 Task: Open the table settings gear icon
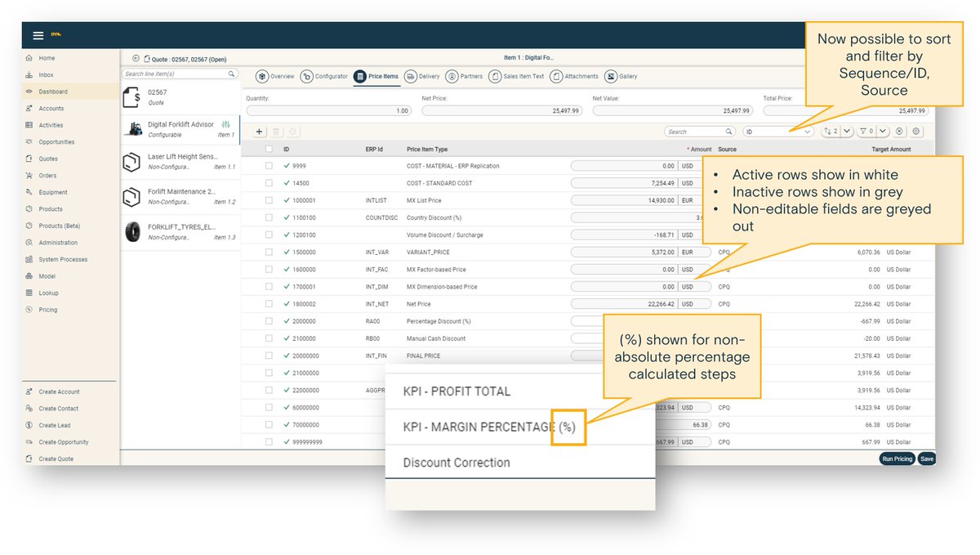pos(915,131)
